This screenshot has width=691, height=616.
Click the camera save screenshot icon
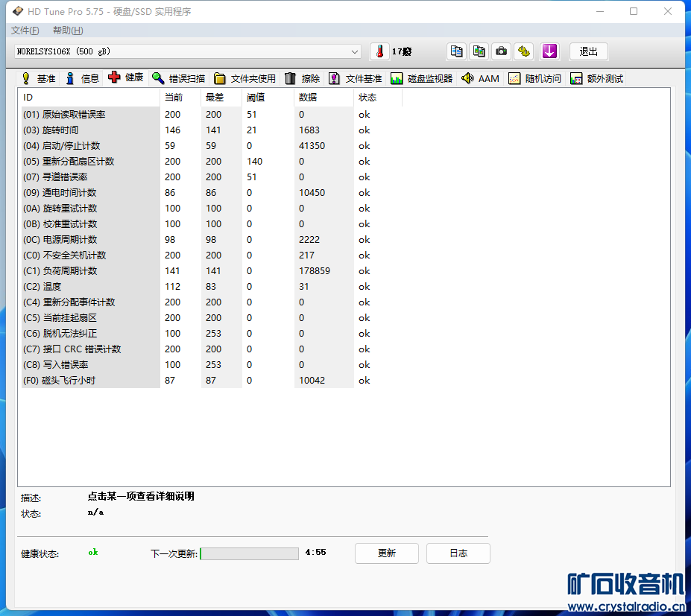501,51
